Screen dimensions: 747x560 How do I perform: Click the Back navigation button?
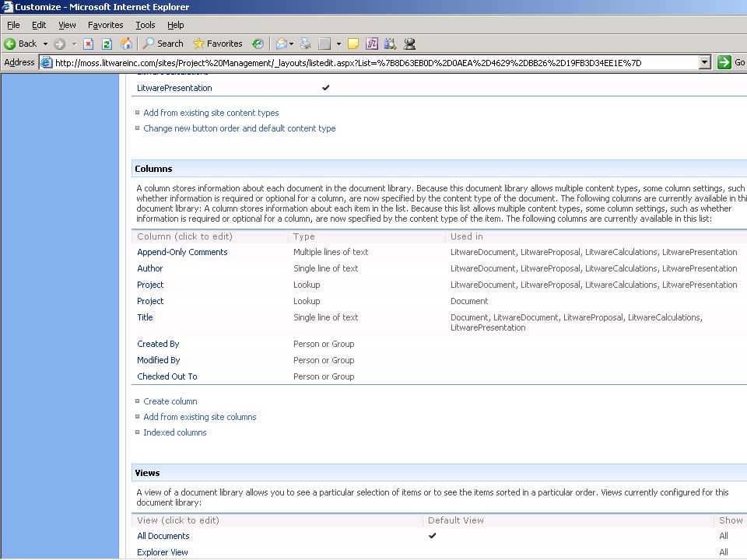20,44
